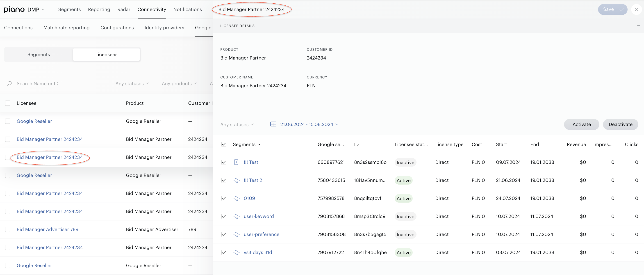Screen dimensions: 644x275
Task: Click the Save button
Action: (x=612, y=9)
